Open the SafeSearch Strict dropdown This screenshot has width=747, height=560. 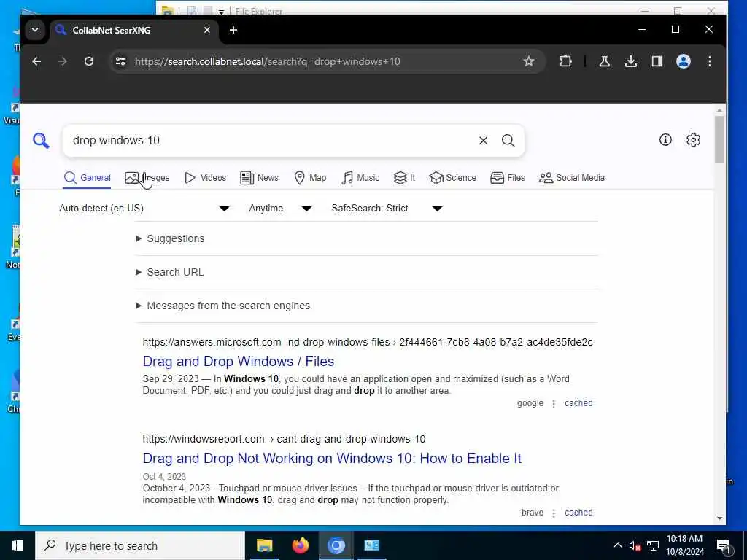tap(387, 208)
